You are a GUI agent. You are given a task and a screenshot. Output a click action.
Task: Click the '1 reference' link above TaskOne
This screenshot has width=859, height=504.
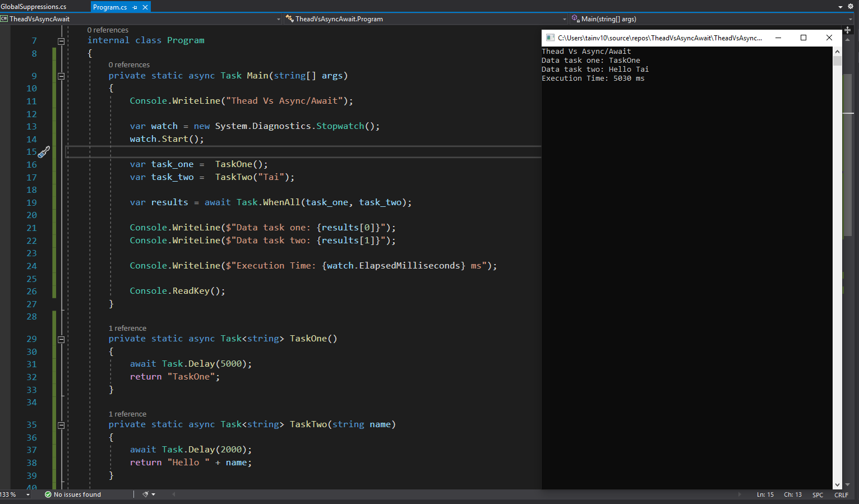click(x=127, y=329)
